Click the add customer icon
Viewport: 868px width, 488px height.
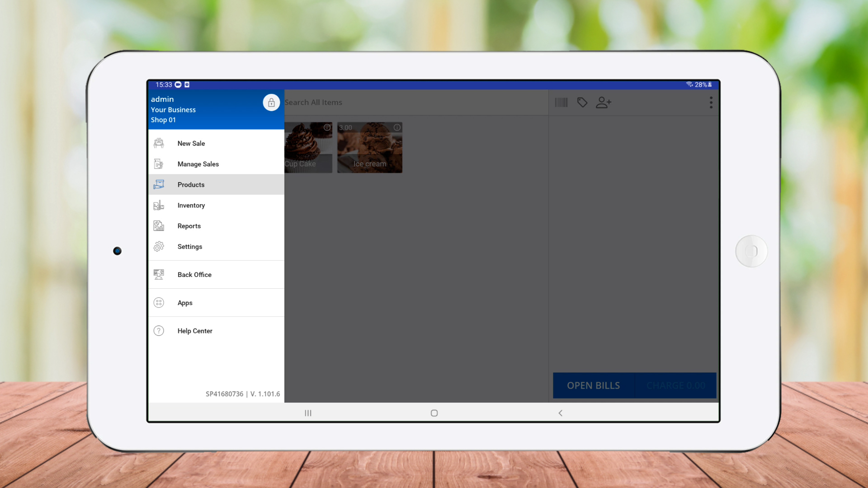[x=604, y=103]
